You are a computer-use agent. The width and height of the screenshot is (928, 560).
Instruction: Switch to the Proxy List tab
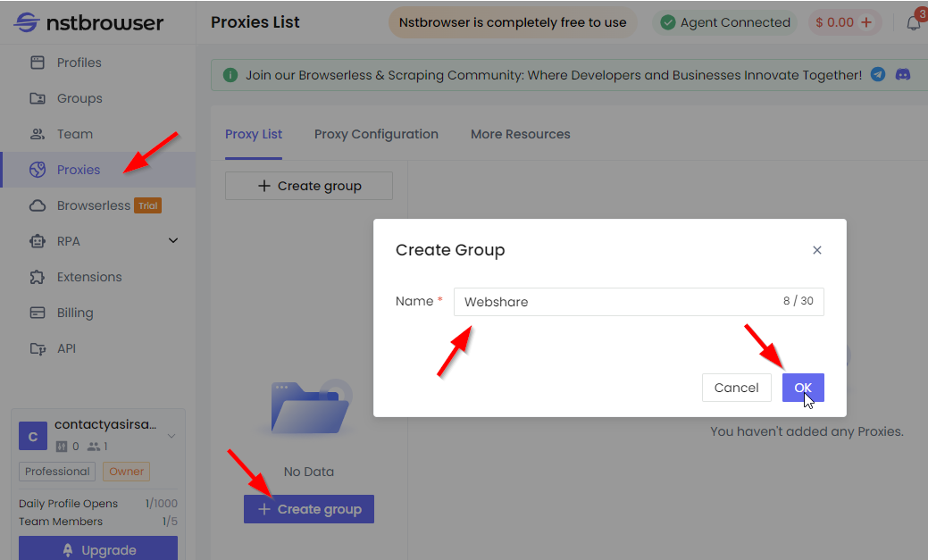click(254, 134)
